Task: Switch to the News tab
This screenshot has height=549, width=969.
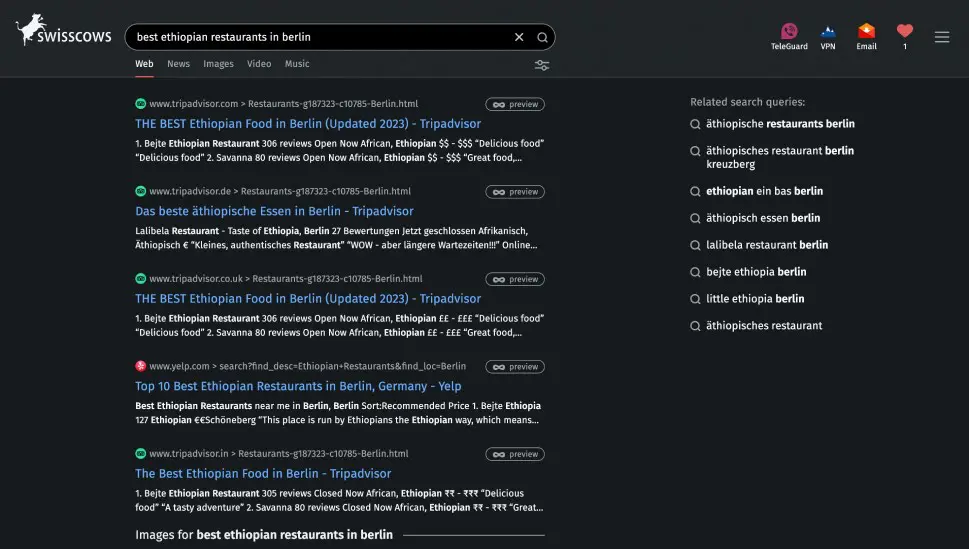Action: coord(178,64)
